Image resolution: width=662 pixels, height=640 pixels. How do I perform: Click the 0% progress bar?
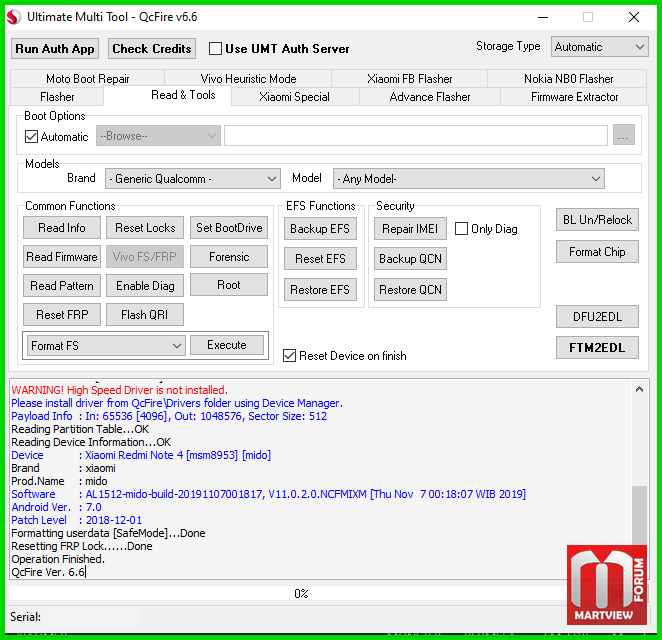(301, 594)
